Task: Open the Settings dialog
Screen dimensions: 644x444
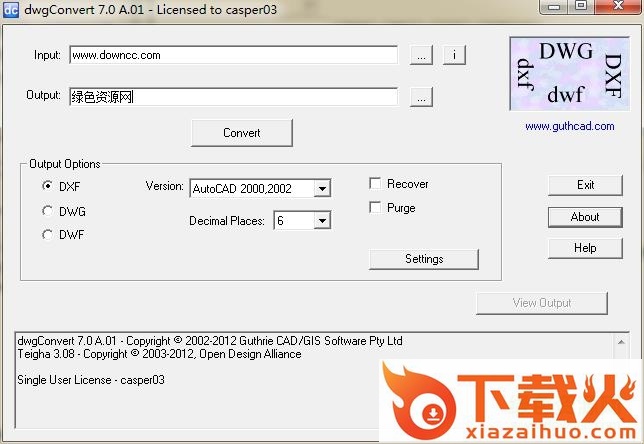Action: tap(424, 259)
